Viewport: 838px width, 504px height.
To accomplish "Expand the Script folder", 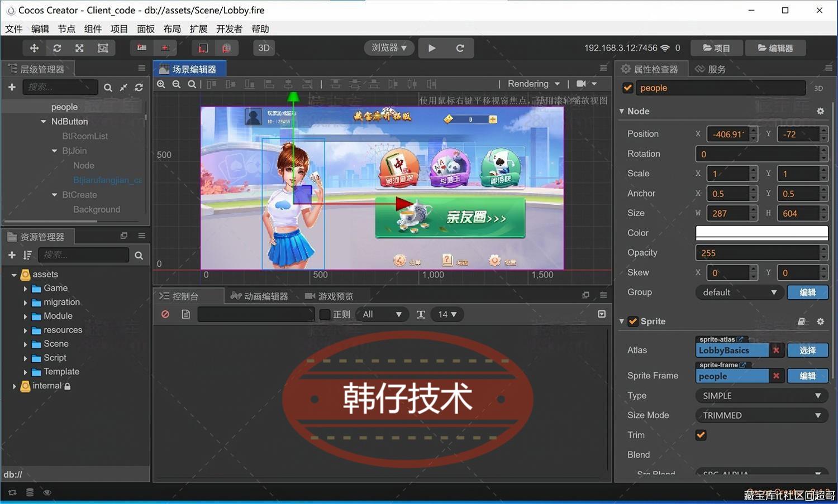I will tap(25, 358).
